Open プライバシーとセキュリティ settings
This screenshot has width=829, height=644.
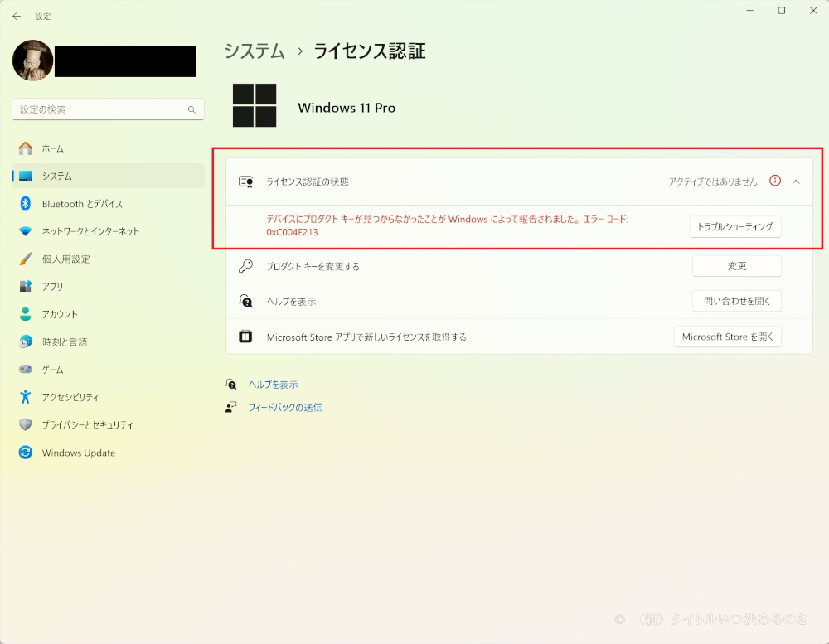108,424
